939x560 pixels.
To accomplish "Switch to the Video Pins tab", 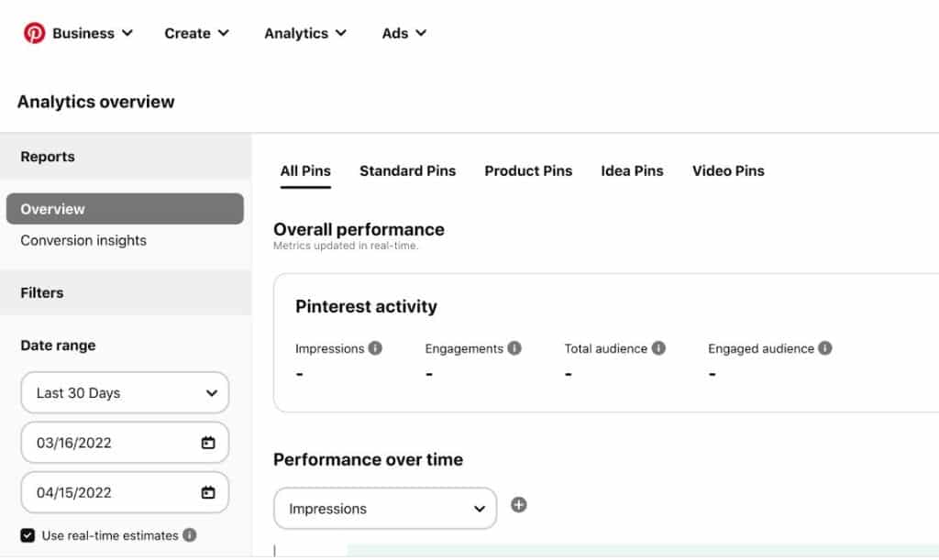I will tap(728, 170).
